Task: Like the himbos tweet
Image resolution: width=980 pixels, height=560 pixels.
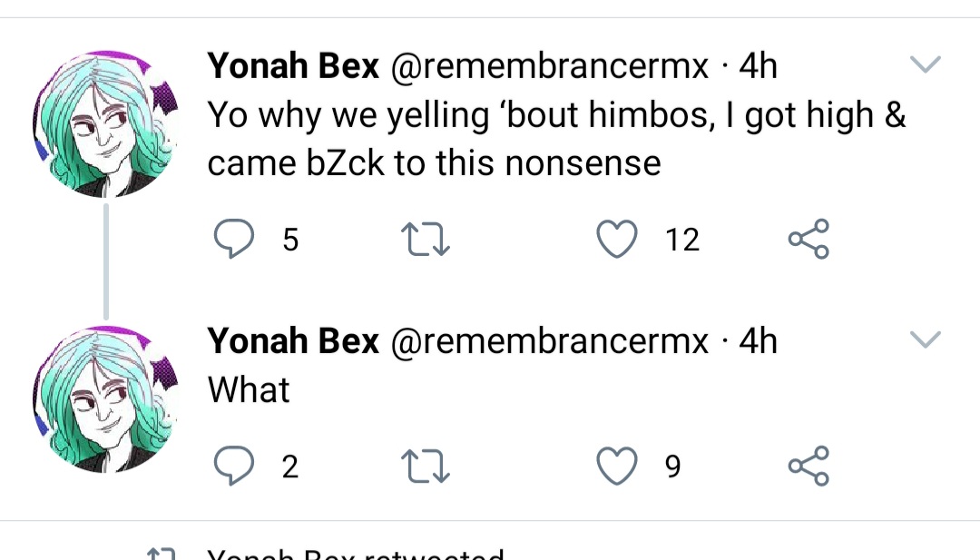Action: point(617,240)
